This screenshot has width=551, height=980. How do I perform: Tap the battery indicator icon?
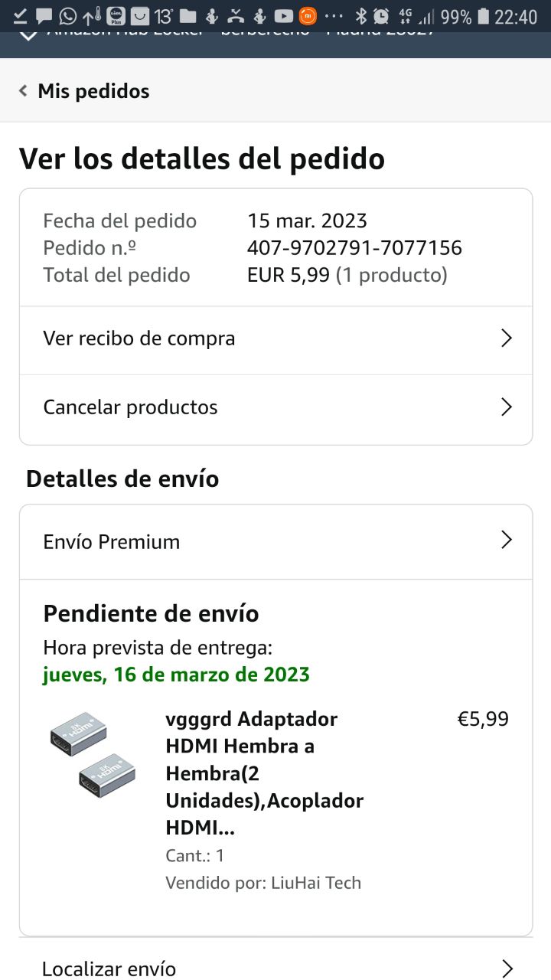483,16
